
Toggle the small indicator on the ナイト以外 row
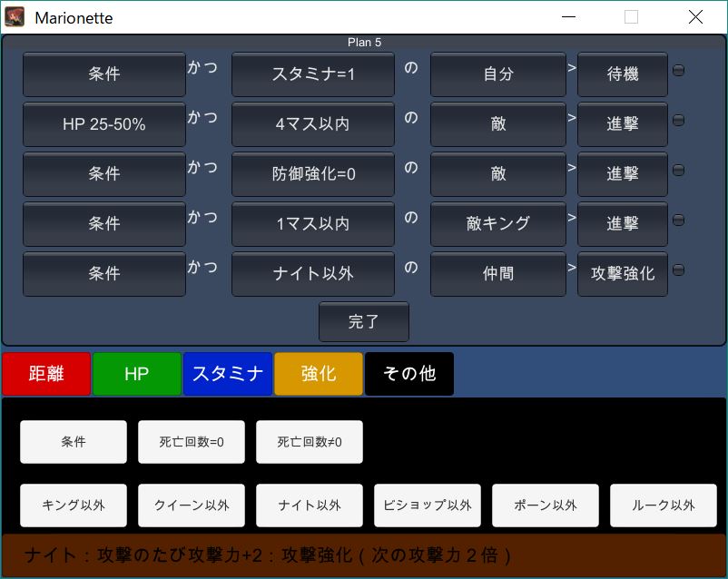coord(678,270)
